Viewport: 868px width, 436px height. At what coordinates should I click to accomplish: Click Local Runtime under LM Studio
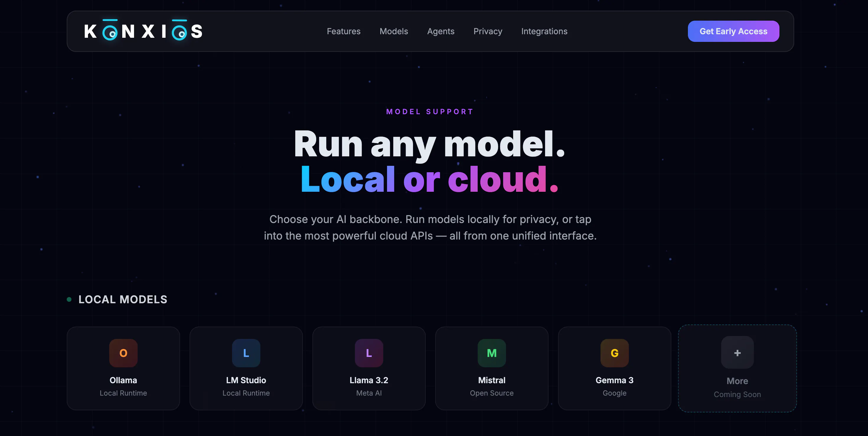[x=246, y=393]
